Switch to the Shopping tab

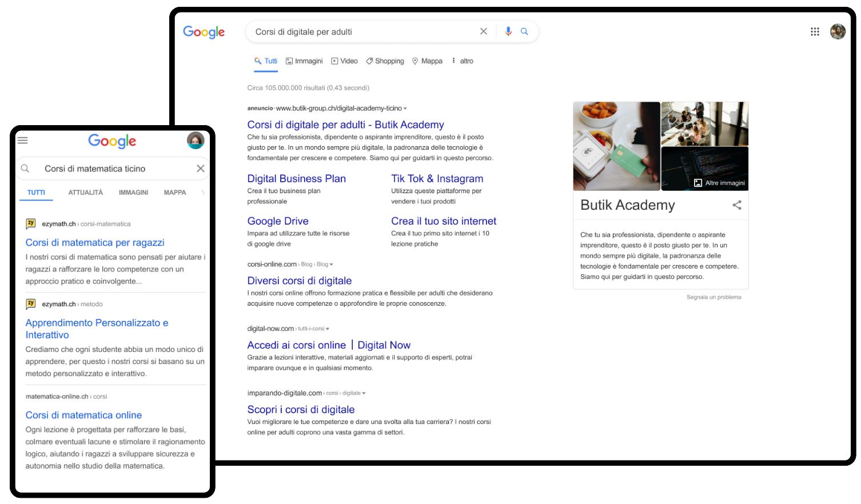(x=385, y=61)
